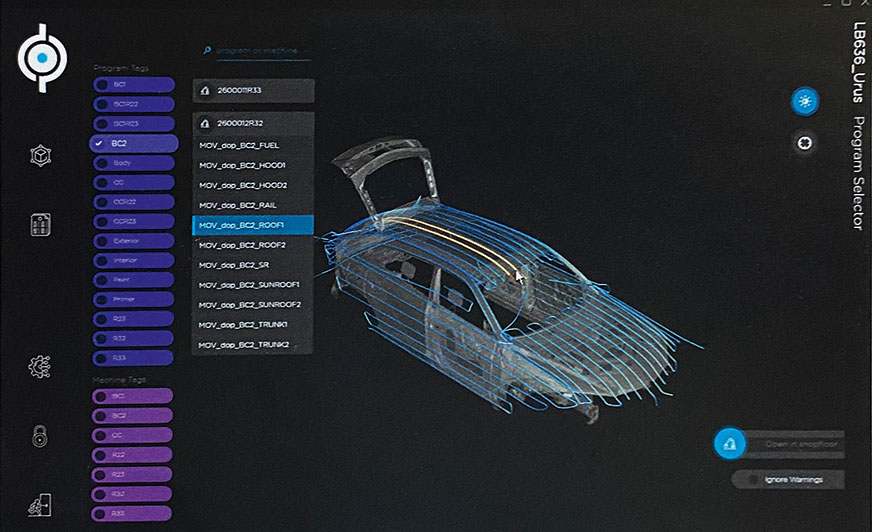This screenshot has width=872, height=532.
Task: Click the white fit-to-view icon
Action: point(804,142)
